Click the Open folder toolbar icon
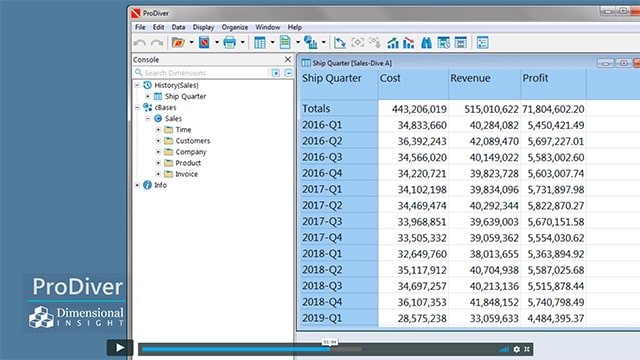Image resolution: width=640 pixels, height=360 pixels. [x=178, y=42]
